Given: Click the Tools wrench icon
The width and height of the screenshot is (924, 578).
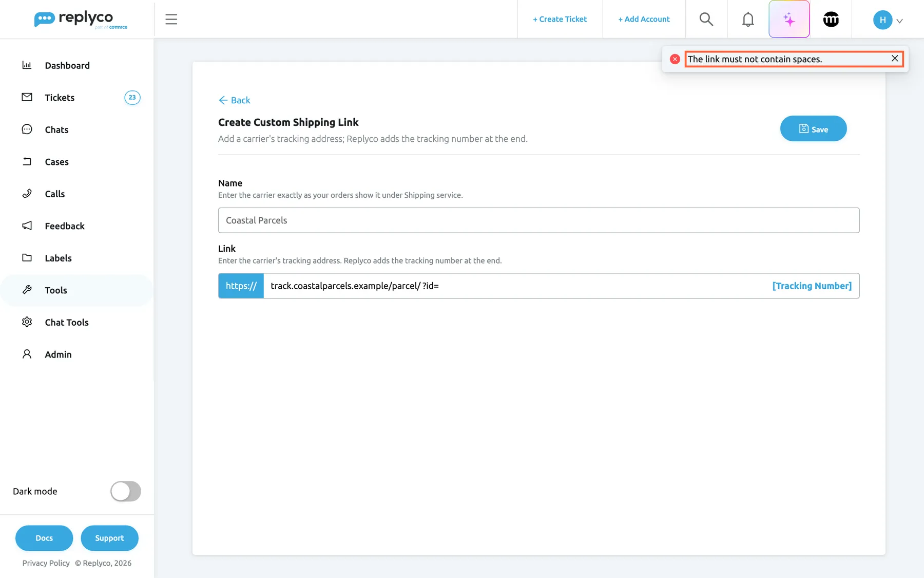Looking at the screenshot, I should [27, 290].
